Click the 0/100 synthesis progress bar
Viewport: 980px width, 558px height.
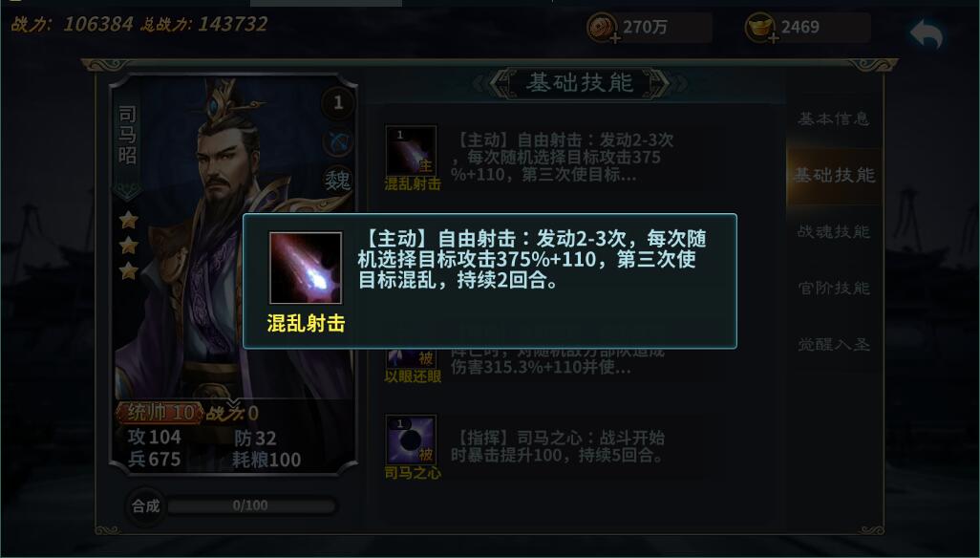250,505
